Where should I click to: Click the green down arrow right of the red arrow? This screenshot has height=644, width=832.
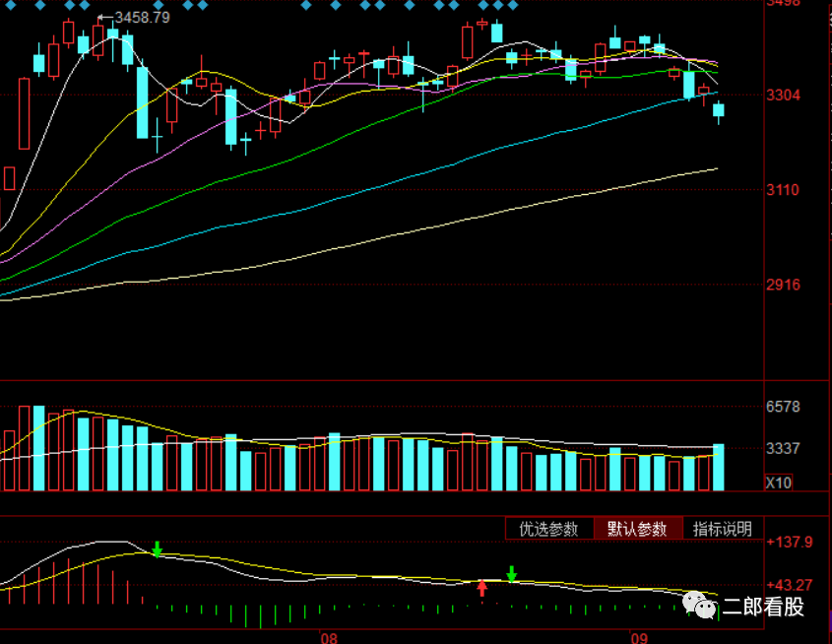click(512, 574)
